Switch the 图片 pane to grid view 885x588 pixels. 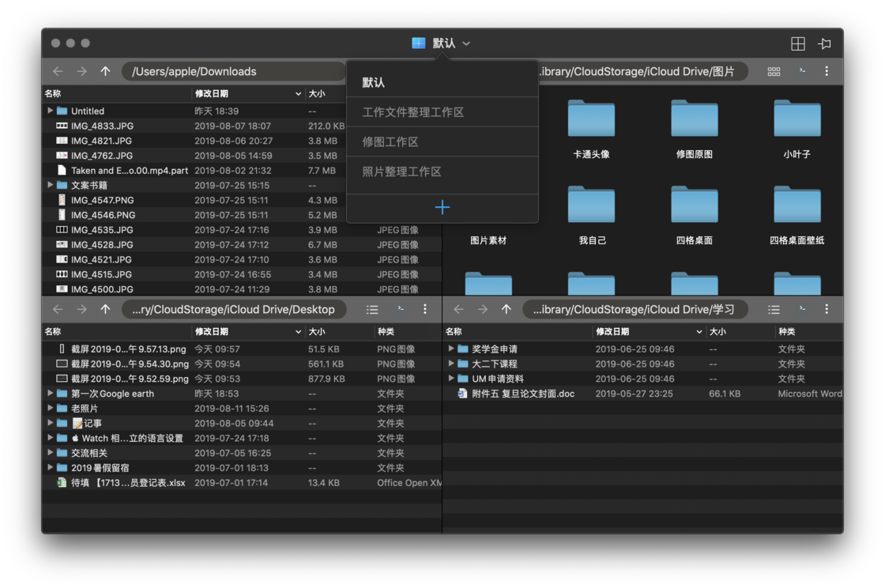pos(774,71)
